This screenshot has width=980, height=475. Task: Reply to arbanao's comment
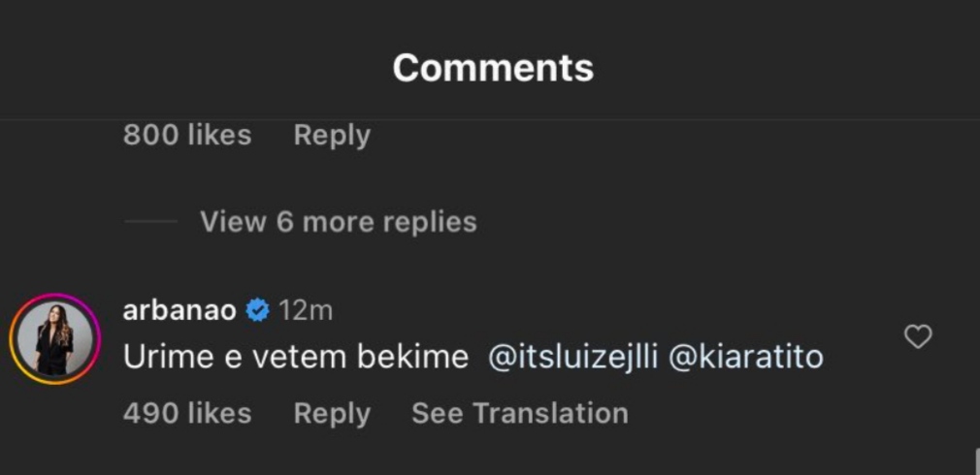pyautogui.click(x=332, y=413)
